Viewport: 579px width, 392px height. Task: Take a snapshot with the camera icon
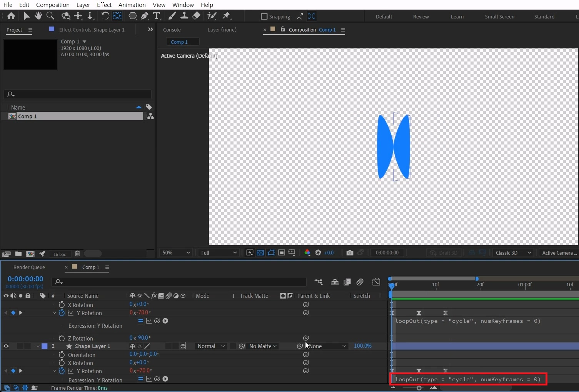click(x=350, y=252)
